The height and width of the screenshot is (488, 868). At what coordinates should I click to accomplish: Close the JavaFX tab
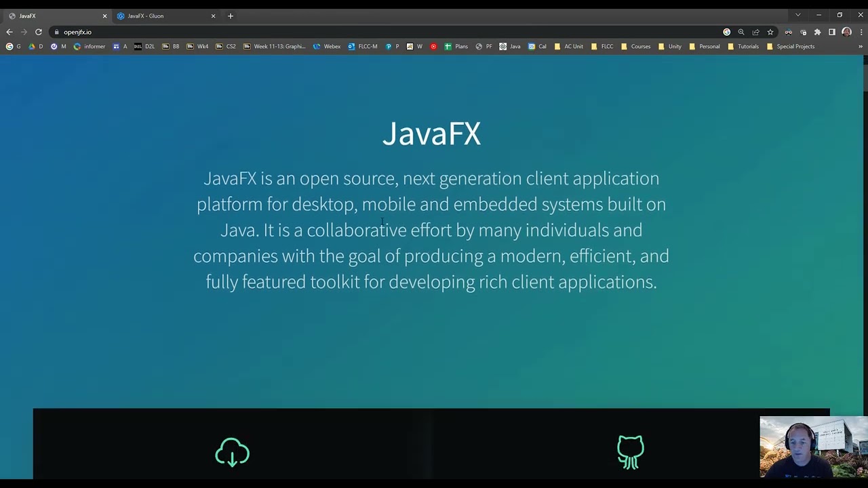104,16
